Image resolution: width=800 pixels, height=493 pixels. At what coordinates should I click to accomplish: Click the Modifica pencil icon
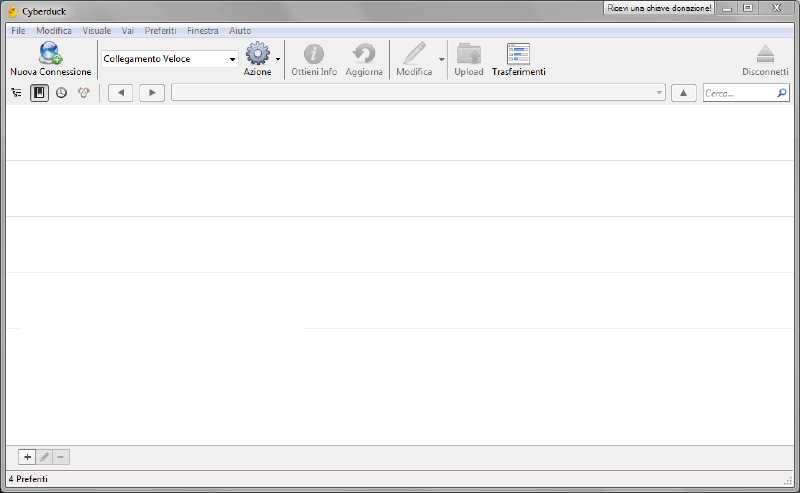(414, 54)
